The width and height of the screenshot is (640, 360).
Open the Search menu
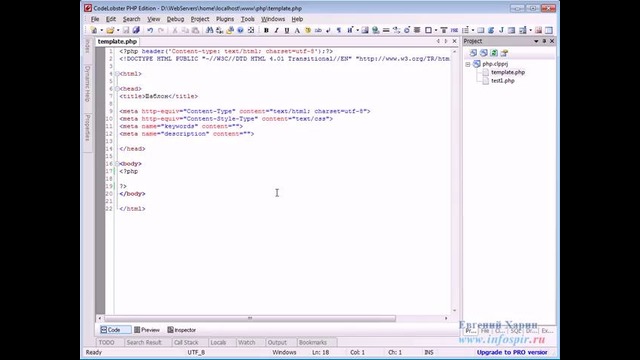tap(131, 19)
